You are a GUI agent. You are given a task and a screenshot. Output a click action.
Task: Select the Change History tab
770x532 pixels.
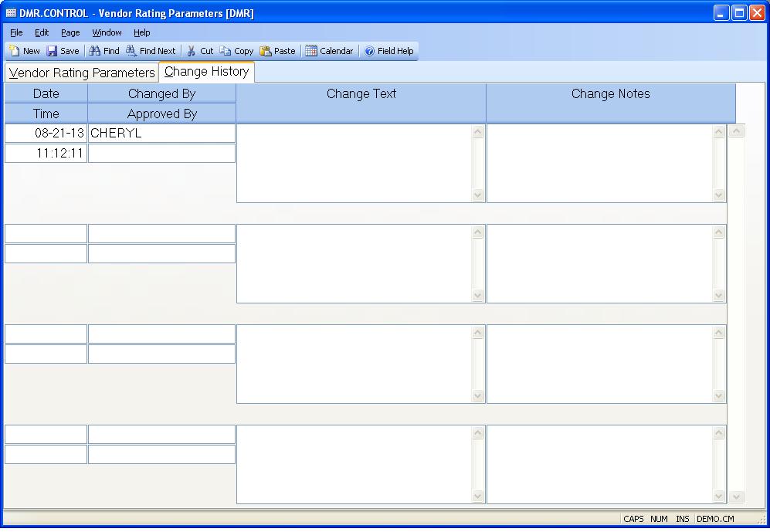[x=206, y=72]
